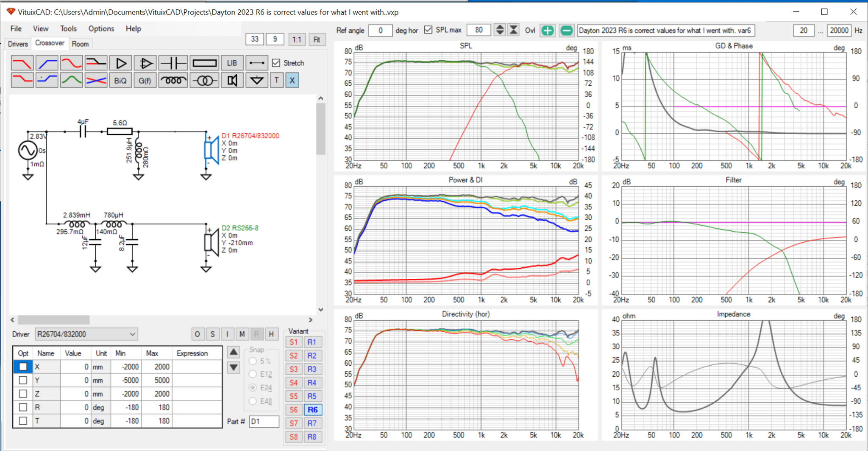The image size is (868, 451).
Task: Select the 5 % snap option
Action: [x=253, y=361]
